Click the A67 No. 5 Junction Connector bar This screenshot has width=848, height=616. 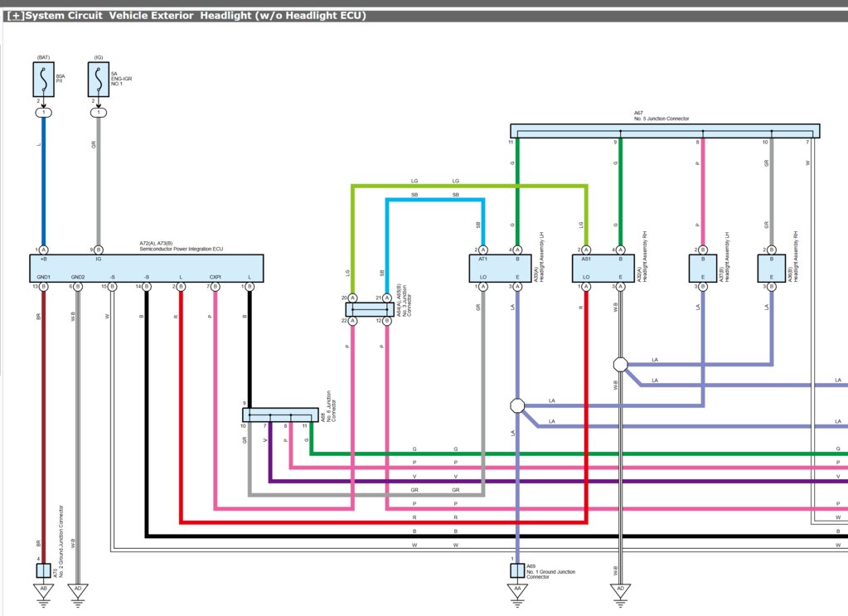click(x=665, y=131)
